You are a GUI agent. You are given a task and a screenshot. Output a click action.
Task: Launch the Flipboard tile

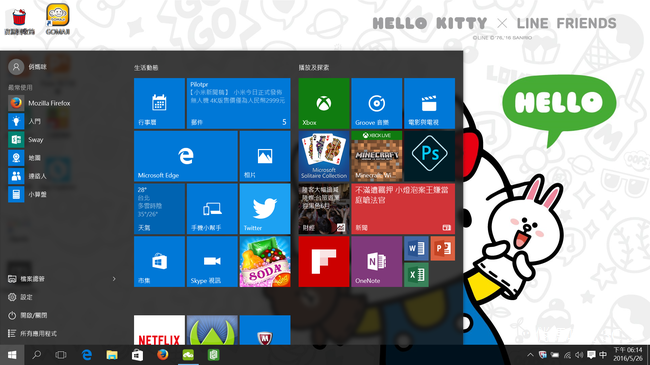(324, 261)
